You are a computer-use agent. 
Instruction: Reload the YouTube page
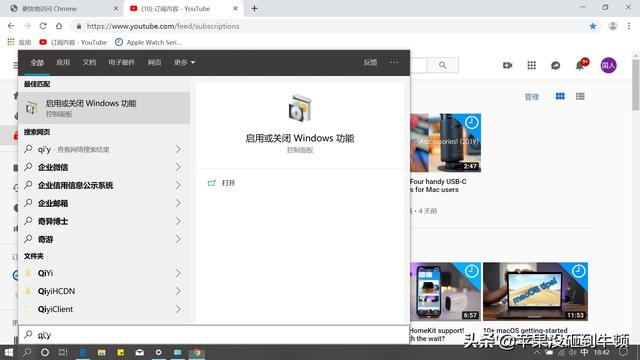pos(43,26)
